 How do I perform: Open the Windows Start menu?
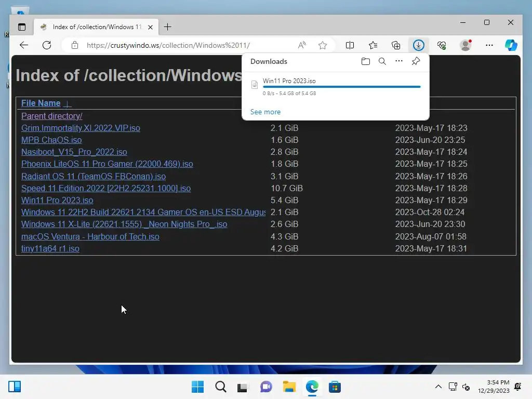coord(198,387)
